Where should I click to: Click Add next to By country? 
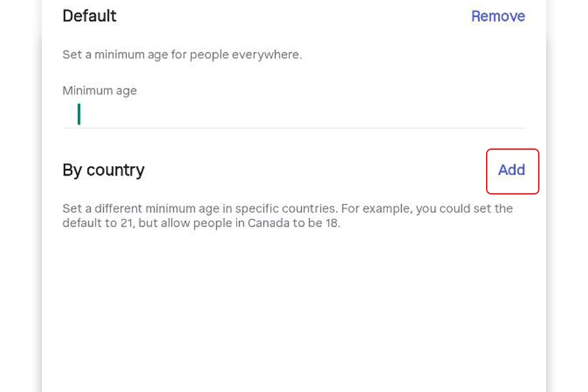click(x=512, y=170)
